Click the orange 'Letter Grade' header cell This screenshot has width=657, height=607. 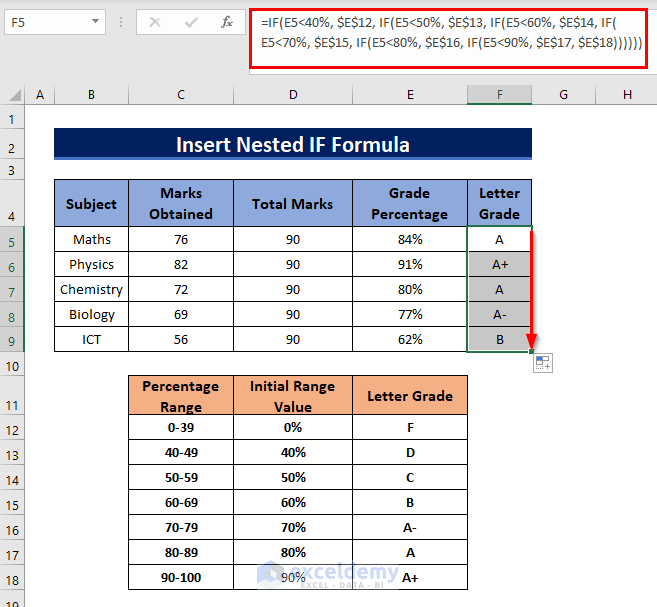pyautogui.click(x=410, y=395)
